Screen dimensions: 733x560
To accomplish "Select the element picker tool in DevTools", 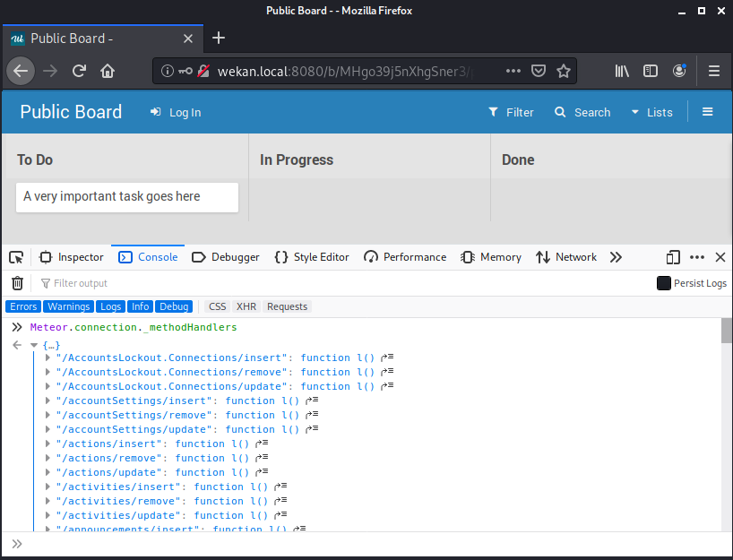I will [15, 257].
